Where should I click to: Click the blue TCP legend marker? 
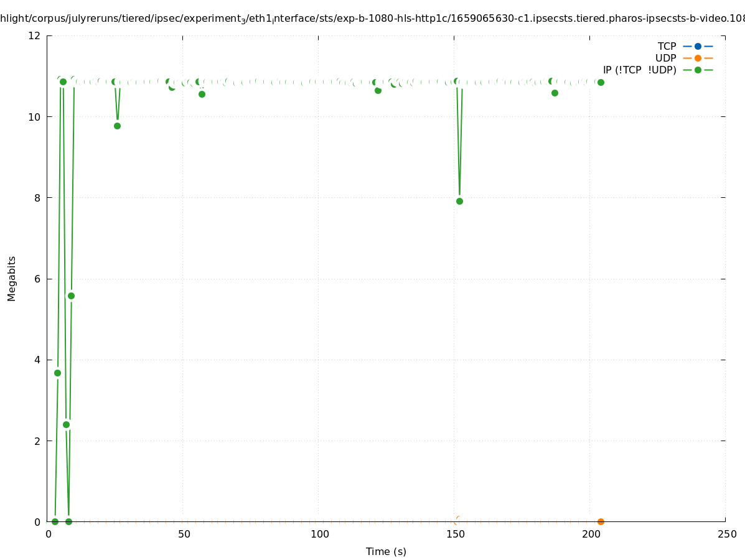(698, 46)
